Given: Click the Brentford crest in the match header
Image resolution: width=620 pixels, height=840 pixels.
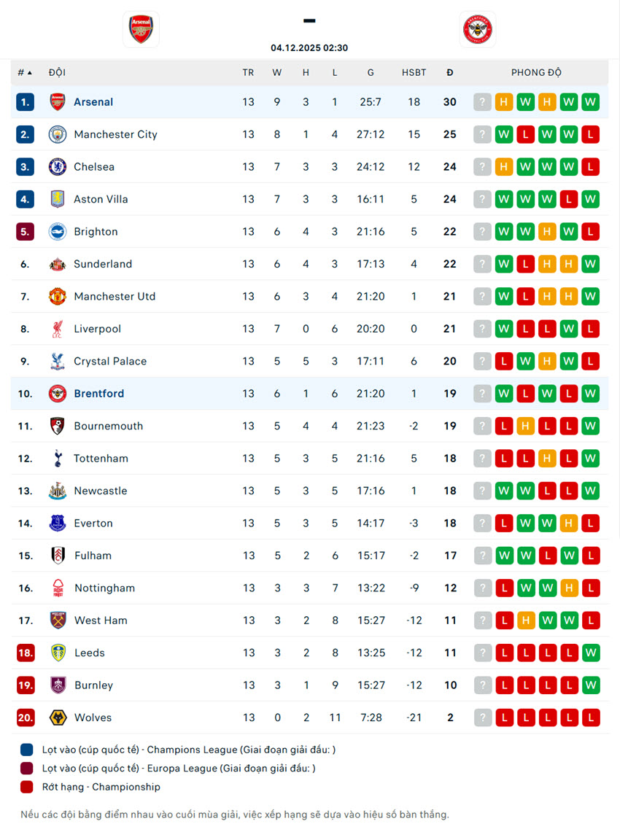Looking at the screenshot, I should tap(478, 29).
